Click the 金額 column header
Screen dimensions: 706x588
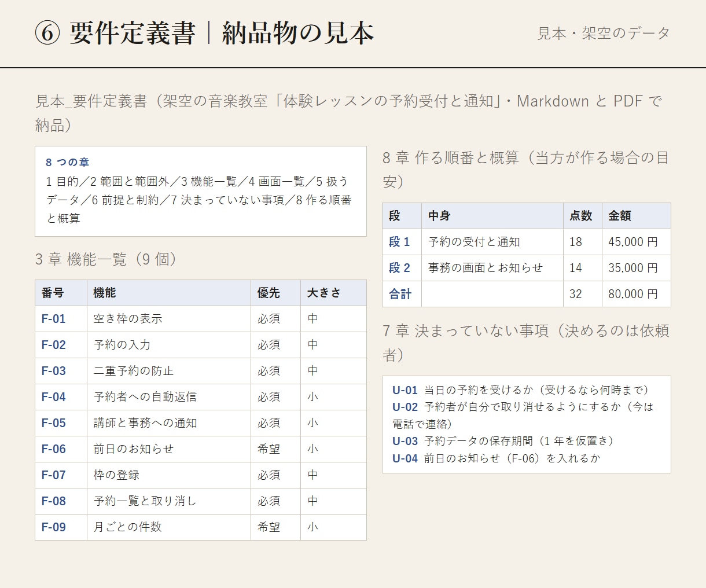637,216
